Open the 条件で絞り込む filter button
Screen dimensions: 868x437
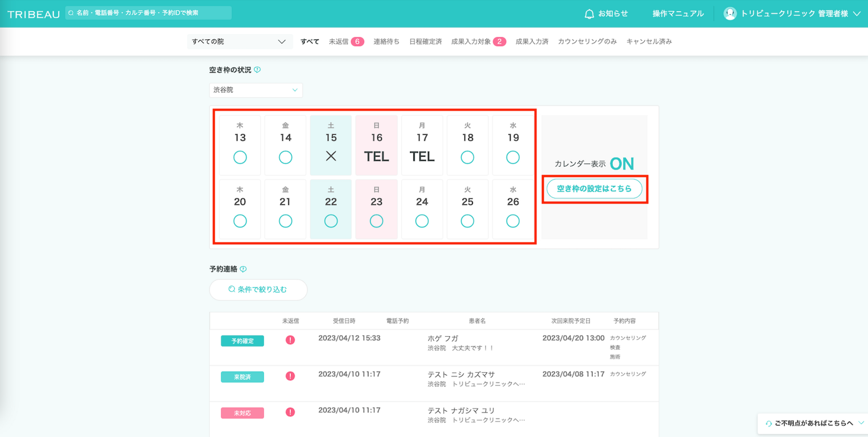tap(258, 290)
